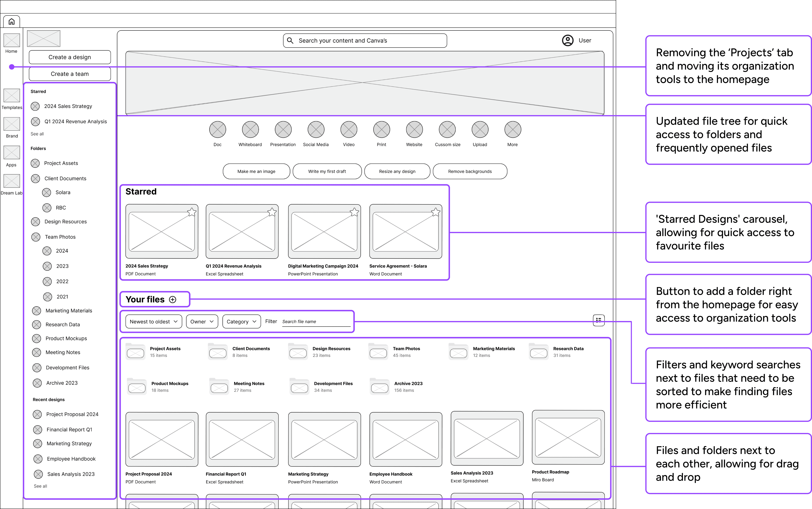Click the Upload icon

480,130
